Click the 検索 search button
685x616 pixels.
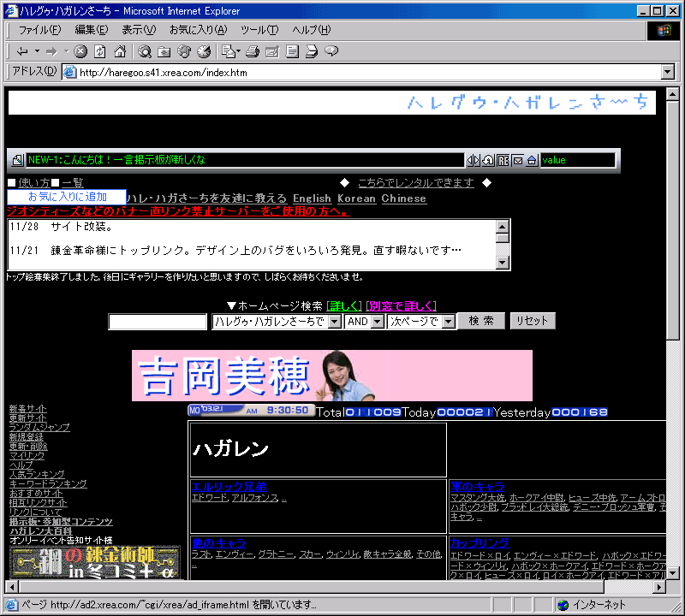[481, 321]
